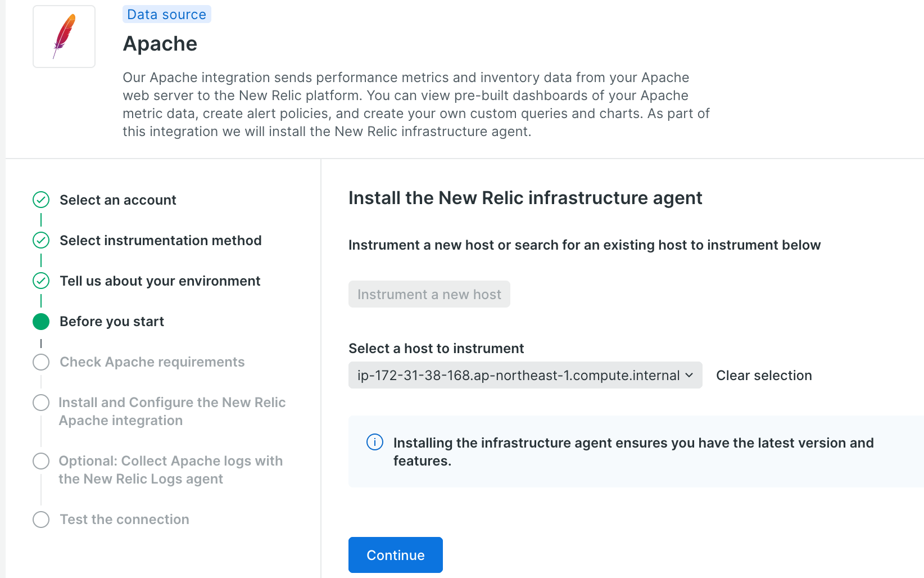Image resolution: width=924 pixels, height=578 pixels.
Task: Open the Check Apache requirements step
Action: (152, 362)
